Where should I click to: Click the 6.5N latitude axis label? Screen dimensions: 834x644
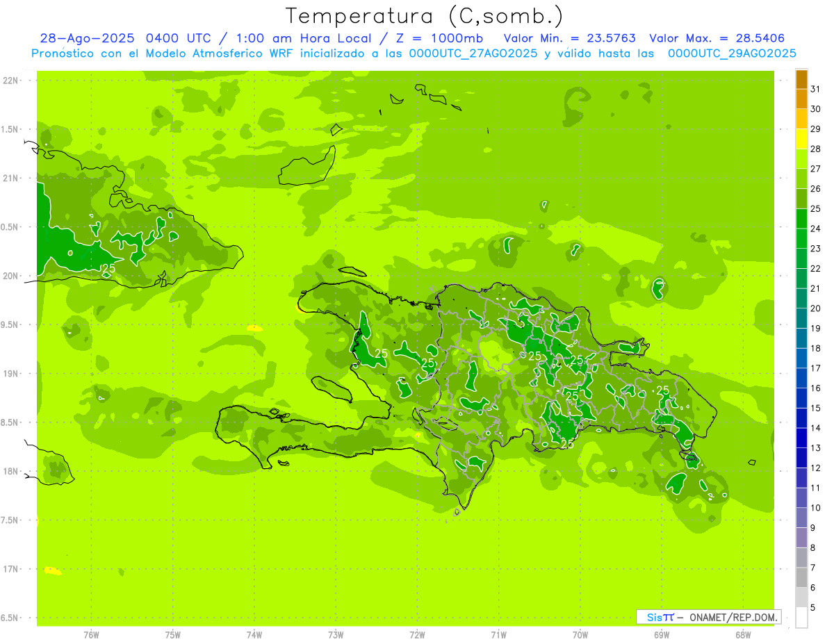(10, 618)
